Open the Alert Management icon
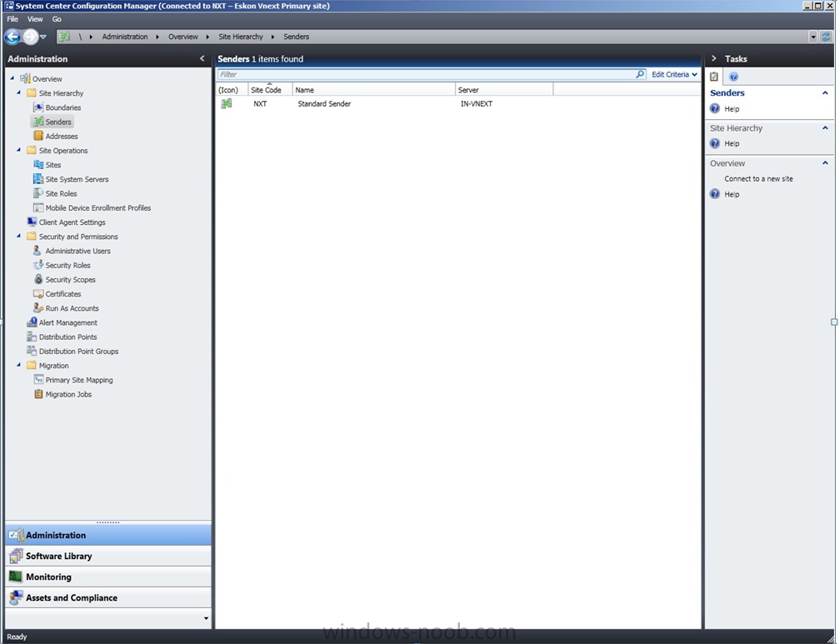Screen dimensions: 839x644 (x=32, y=322)
